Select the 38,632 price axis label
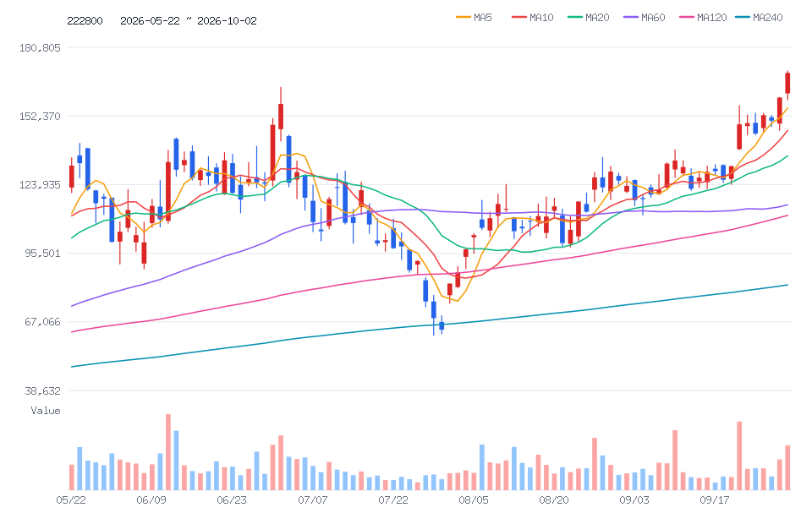Image resolution: width=812 pixels, height=524 pixels. 42,390
